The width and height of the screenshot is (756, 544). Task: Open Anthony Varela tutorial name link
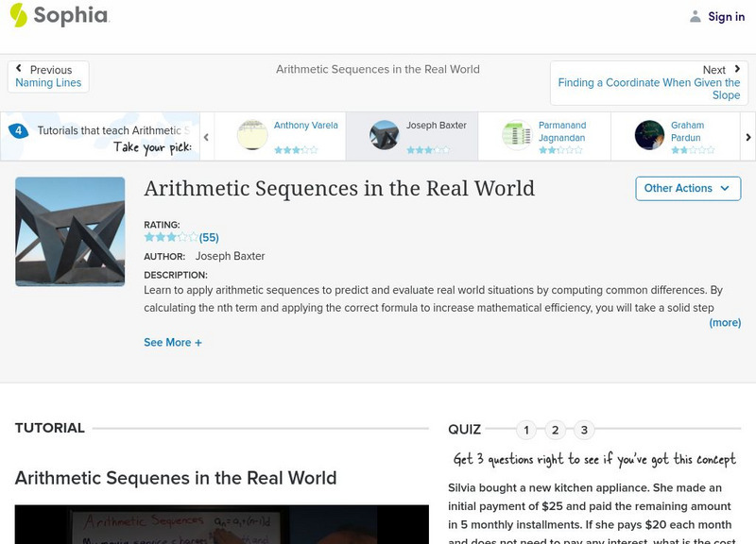point(305,126)
